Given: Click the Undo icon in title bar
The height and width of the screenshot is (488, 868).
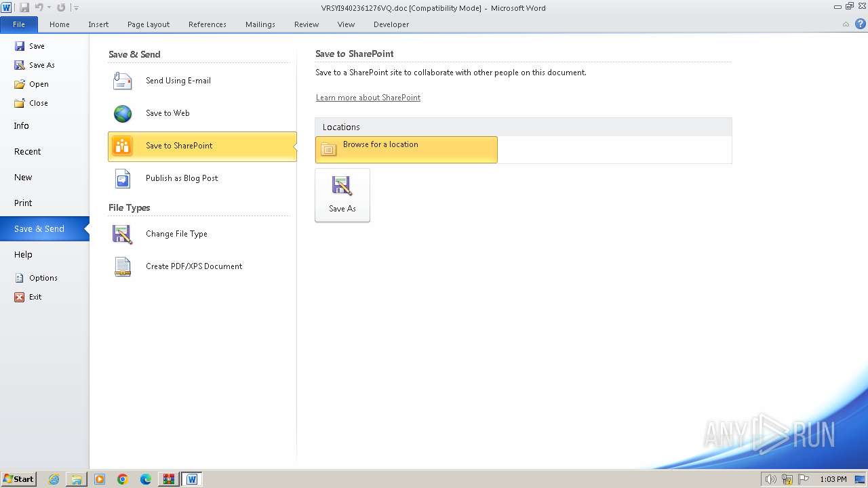Looking at the screenshot, I should tap(39, 7).
